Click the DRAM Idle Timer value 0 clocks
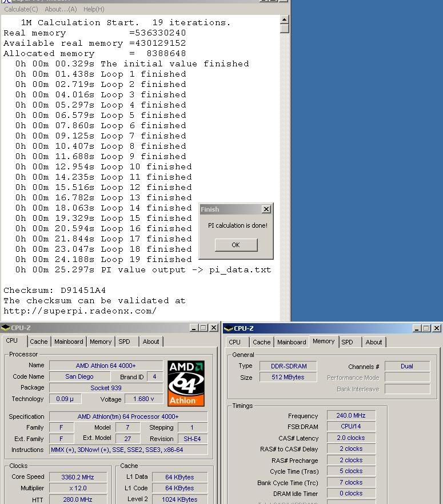443x504 pixels. click(351, 493)
